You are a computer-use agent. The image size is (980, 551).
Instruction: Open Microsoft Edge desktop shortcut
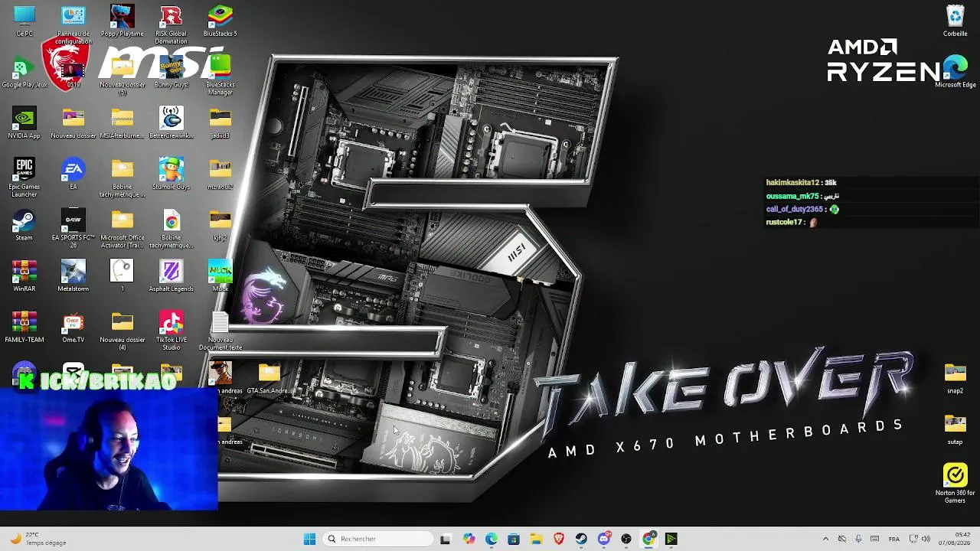(955, 72)
